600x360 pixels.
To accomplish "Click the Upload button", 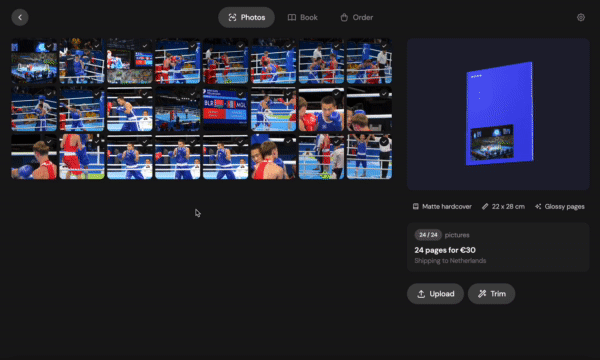I will 435,294.
